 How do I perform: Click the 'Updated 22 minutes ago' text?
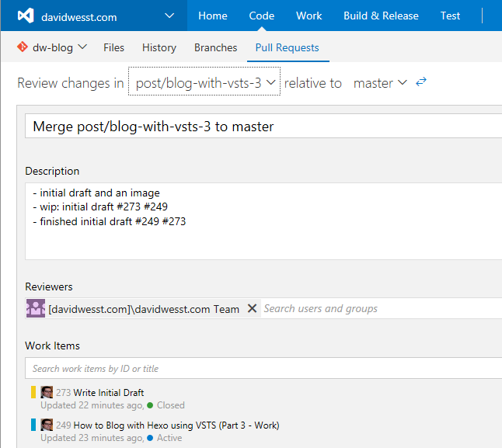[92, 405]
